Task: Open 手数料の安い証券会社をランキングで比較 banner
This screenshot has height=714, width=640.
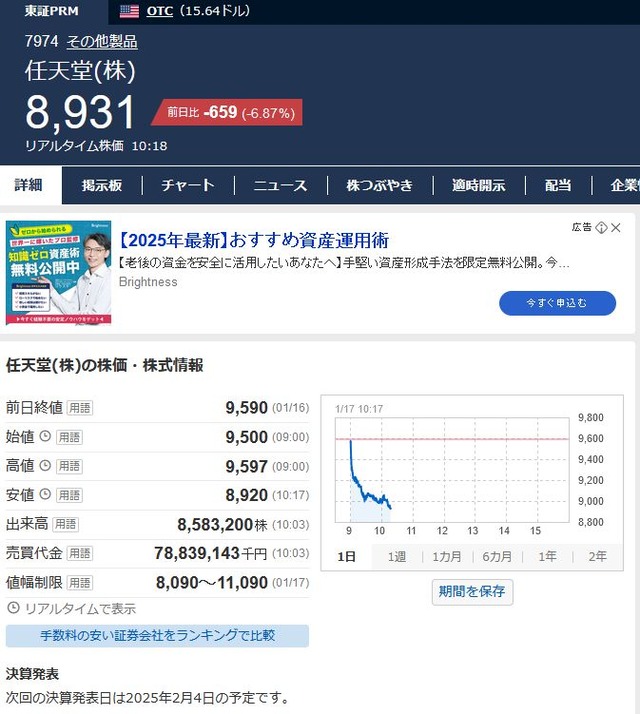Action: pos(157,636)
